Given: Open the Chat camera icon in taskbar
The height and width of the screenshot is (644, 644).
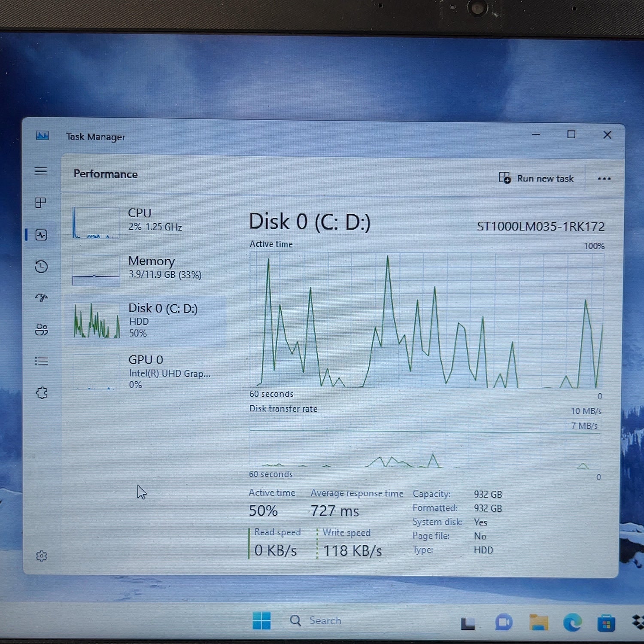Looking at the screenshot, I should pos(504,622).
